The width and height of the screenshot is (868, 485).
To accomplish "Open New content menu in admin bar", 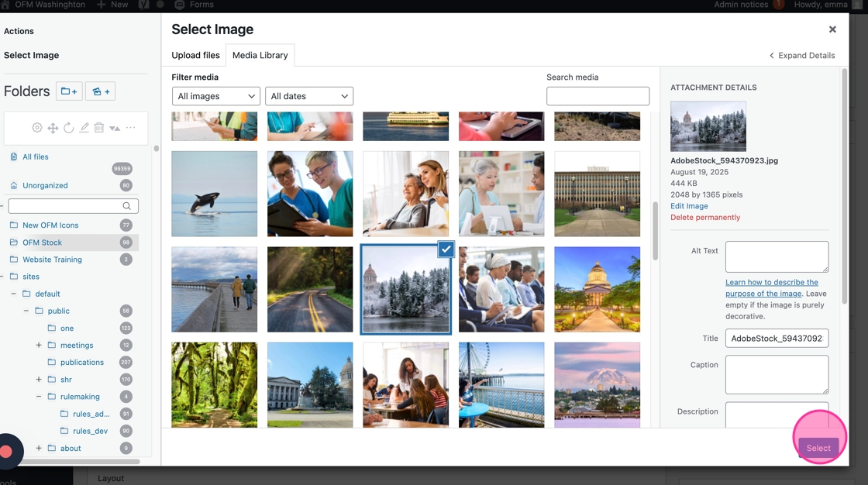I will (x=112, y=5).
